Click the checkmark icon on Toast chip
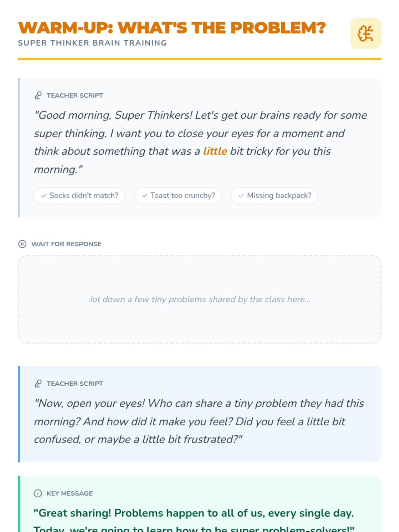This screenshot has height=532, width=399. (x=145, y=196)
